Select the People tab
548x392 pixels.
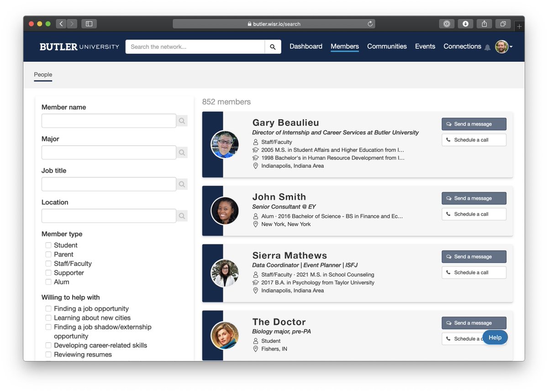tap(43, 75)
